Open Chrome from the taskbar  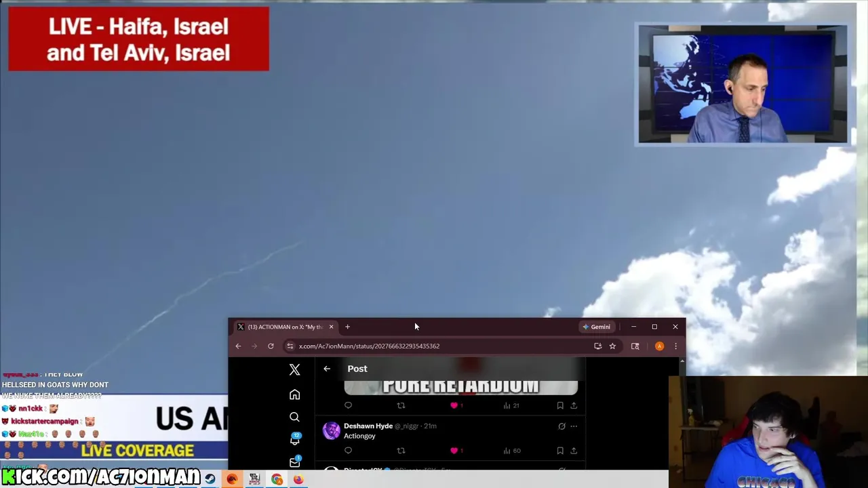point(277,479)
